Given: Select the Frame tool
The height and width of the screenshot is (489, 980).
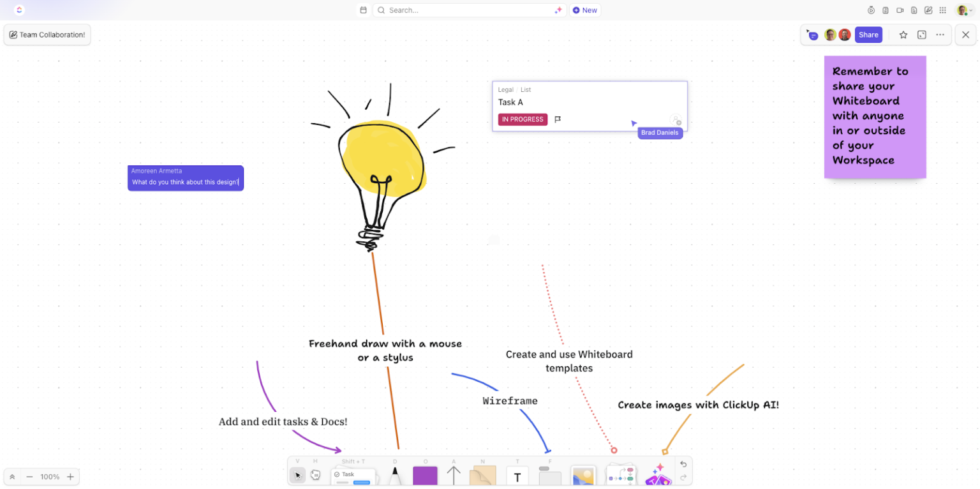Looking at the screenshot, I should point(550,475).
